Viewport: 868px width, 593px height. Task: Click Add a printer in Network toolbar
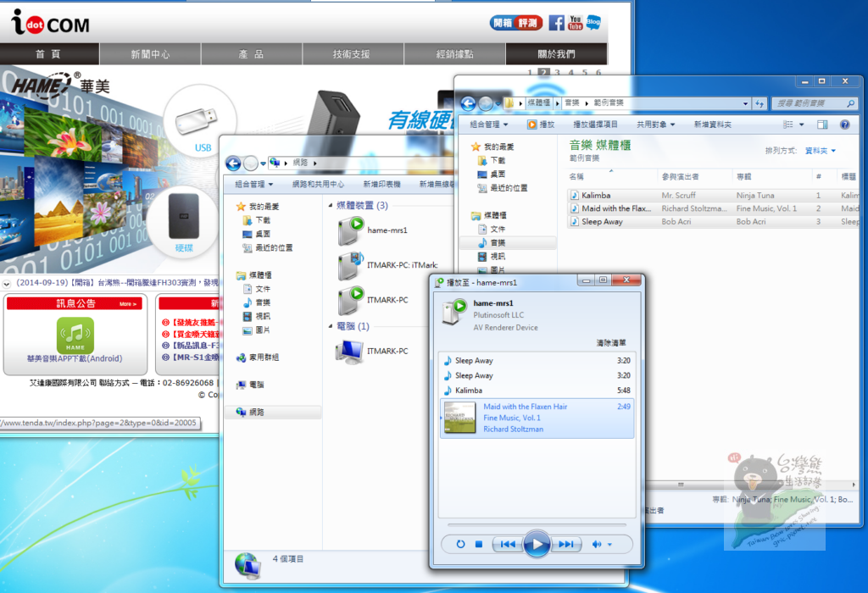pyautogui.click(x=381, y=184)
